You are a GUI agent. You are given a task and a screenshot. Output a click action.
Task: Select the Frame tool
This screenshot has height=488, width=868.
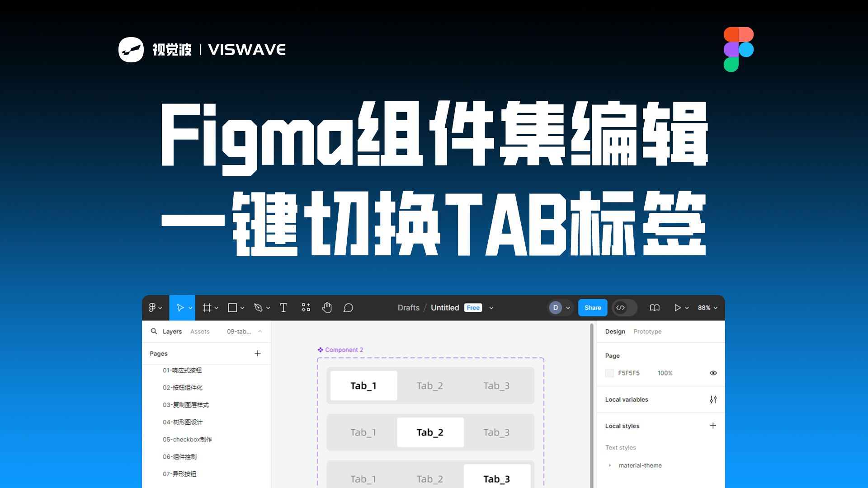(x=207, y=308)
